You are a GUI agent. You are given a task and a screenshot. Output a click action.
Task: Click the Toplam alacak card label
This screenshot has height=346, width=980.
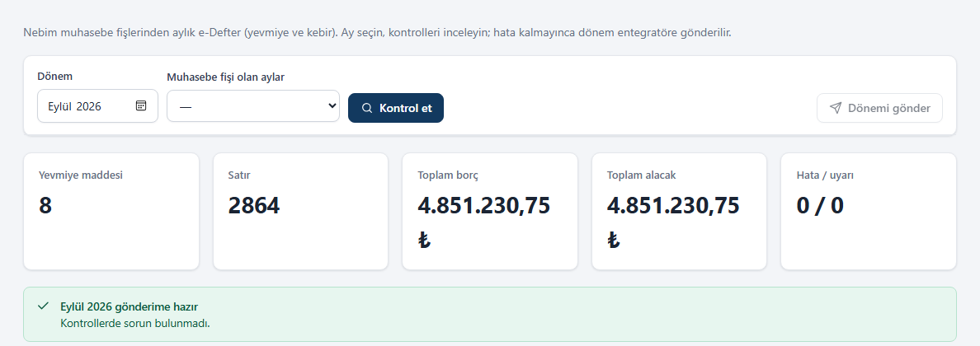641,175
